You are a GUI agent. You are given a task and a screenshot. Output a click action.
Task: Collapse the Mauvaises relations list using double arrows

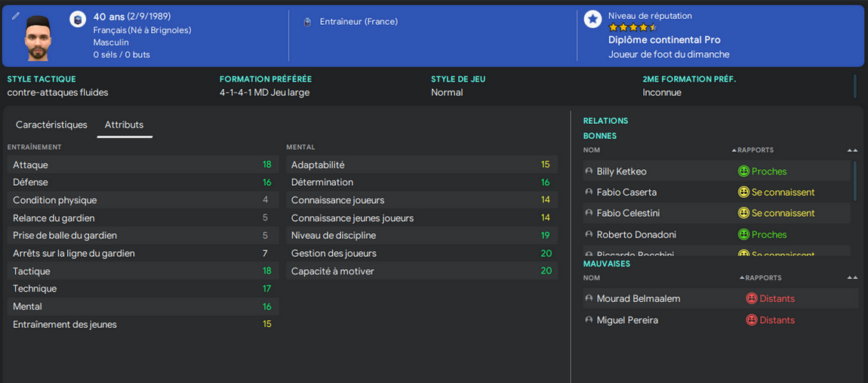(852, 278)
